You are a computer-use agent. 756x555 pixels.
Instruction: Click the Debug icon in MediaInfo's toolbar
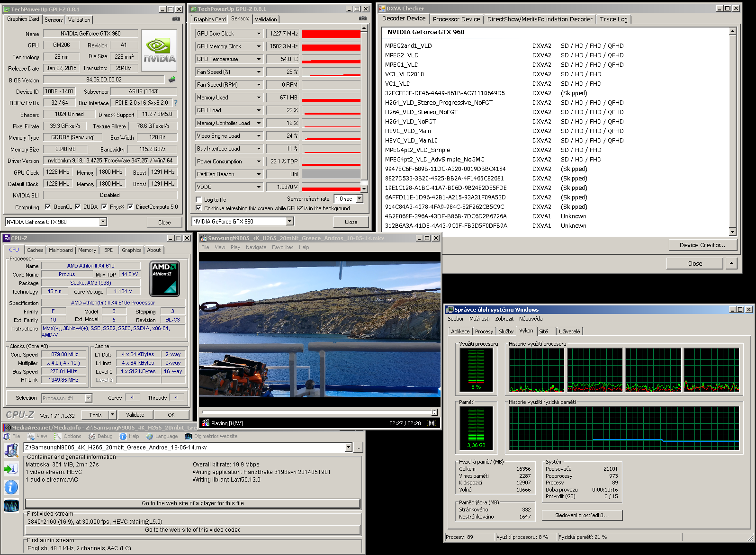pyautogui.click(x=92, y=437)
